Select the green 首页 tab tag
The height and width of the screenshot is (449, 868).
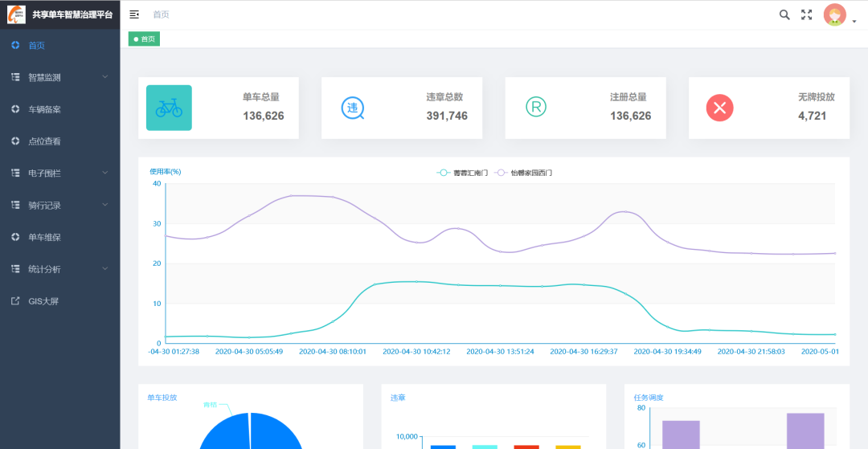[x=144, y=39]
